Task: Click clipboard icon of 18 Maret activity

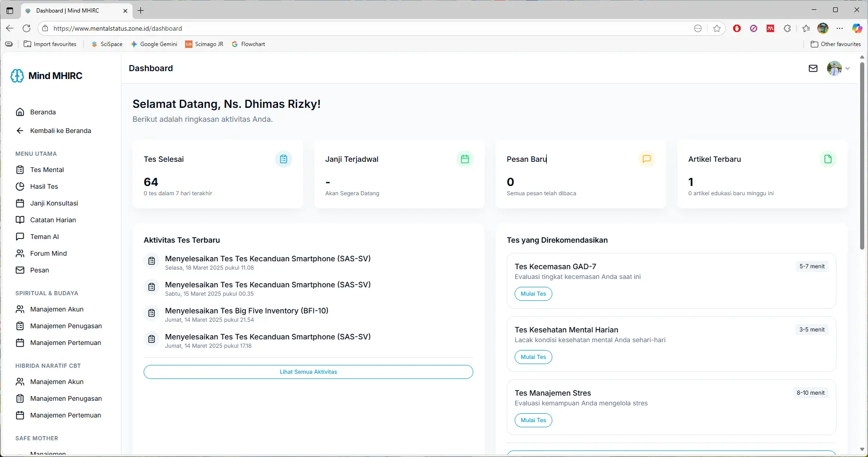Action: [152, 261]
